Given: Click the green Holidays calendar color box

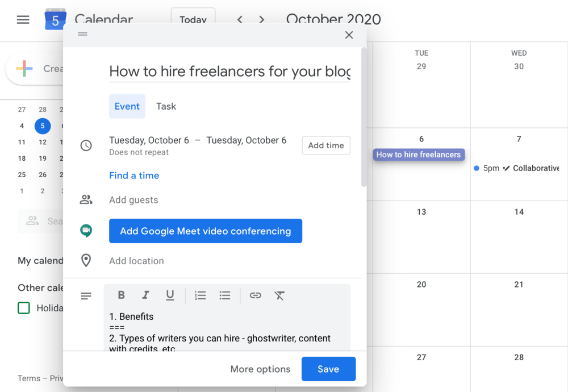Looking at the screenshot, I should (23, 308).
